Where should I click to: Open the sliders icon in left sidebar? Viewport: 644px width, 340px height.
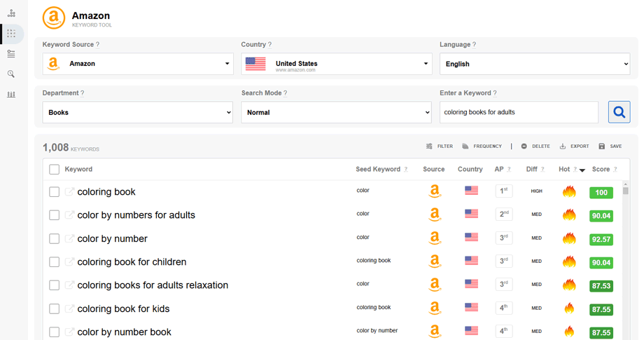tap(11, 95)
